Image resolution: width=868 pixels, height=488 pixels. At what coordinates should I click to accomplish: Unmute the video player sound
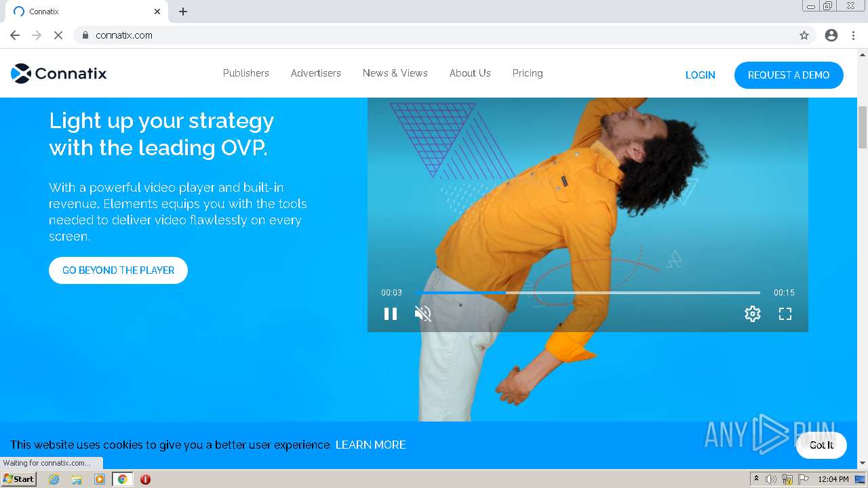(423, 314)
